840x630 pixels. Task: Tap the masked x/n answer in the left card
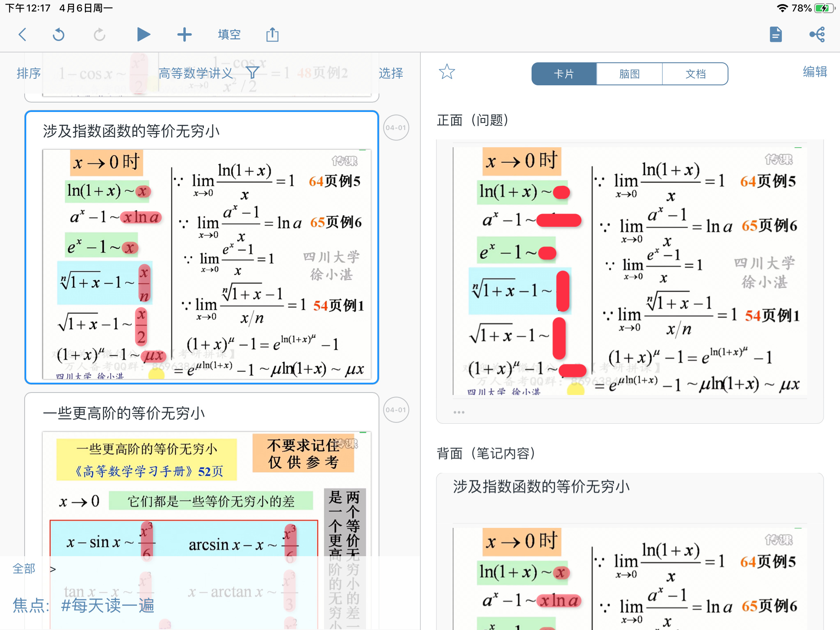tap(144, 284)
